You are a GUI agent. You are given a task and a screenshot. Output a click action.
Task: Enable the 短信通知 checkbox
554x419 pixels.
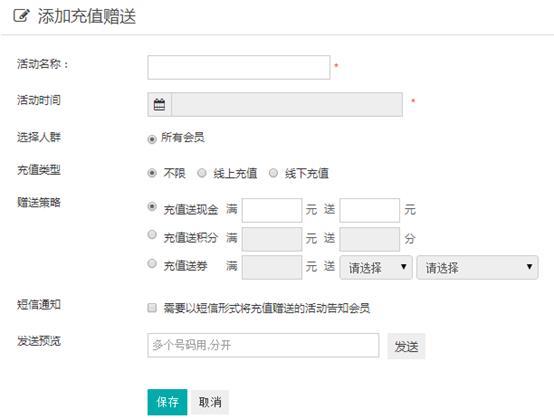pyautogui.click(x=152, y=308)
